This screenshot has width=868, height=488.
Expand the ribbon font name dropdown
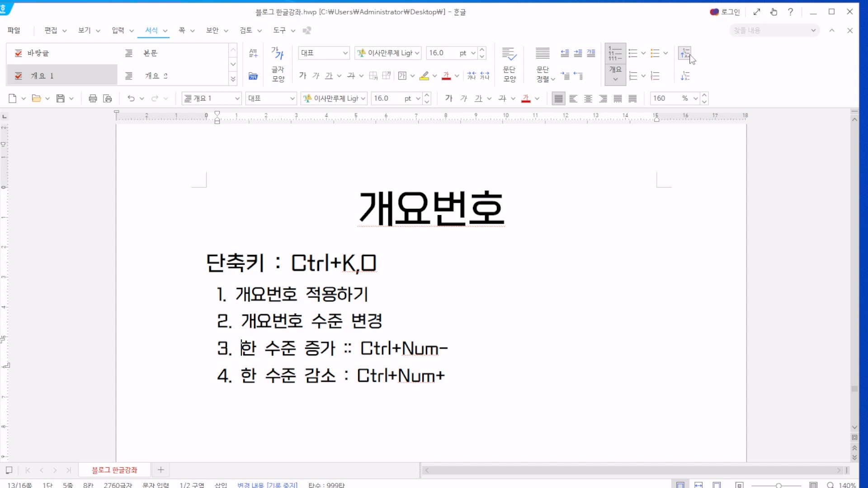(417, 53)
